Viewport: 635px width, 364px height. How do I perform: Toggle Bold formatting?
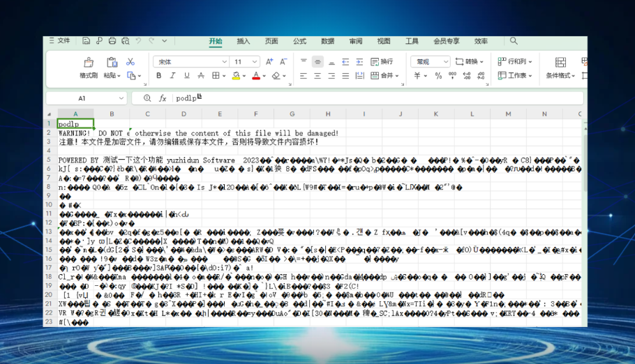point(159,76)
